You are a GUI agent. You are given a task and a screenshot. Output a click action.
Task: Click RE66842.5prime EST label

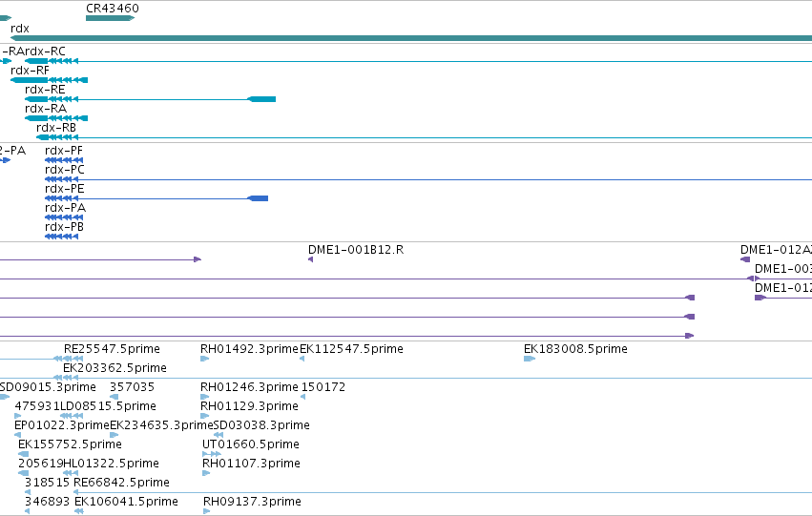coord(122,484)
